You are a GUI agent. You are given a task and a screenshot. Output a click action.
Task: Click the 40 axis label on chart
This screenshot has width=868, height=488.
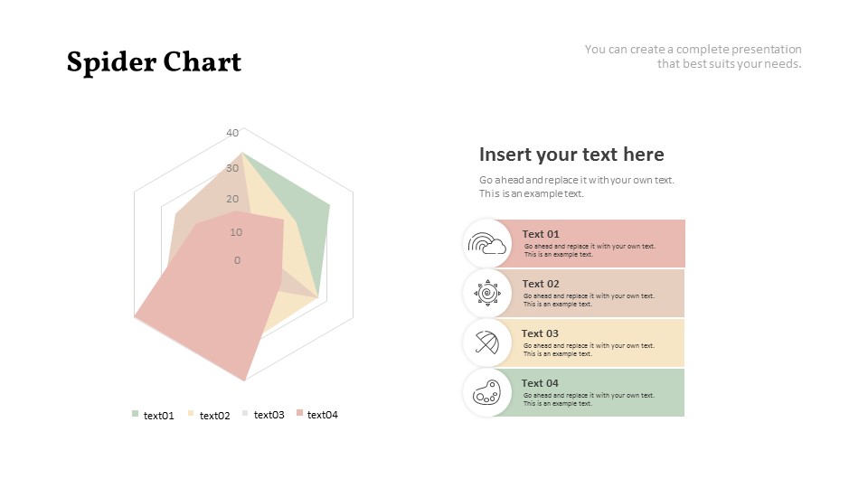coord(232,133)
